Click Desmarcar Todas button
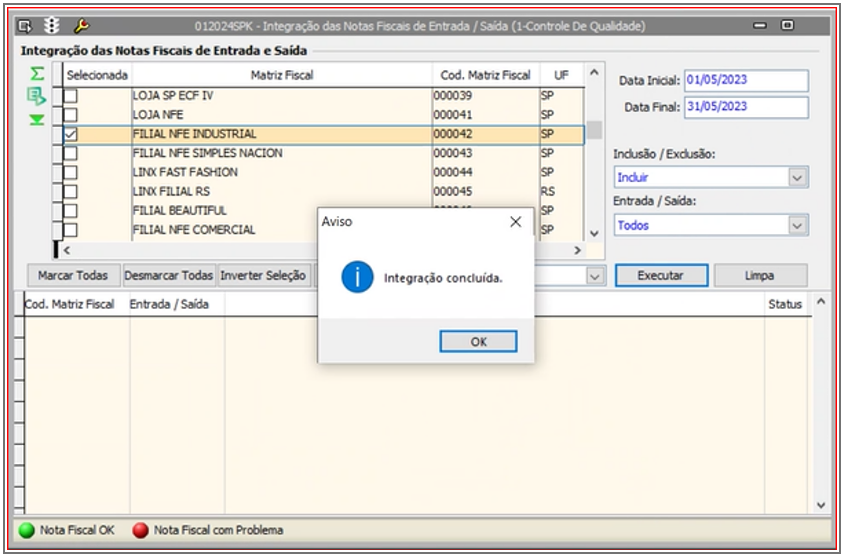The image size is (841, 554). [169, 276]
